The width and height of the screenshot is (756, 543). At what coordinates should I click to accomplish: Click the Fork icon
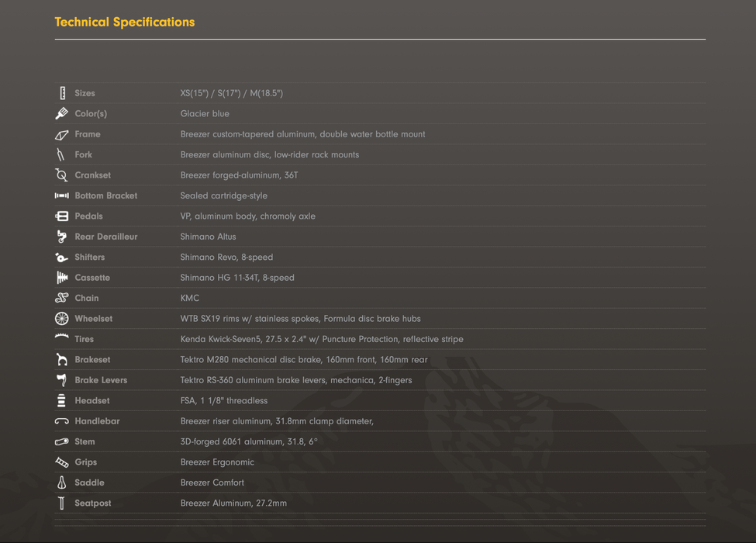60,154
